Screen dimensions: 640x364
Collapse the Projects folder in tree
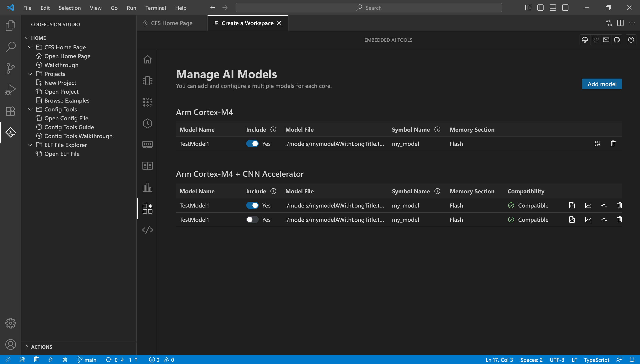(30, 74)
